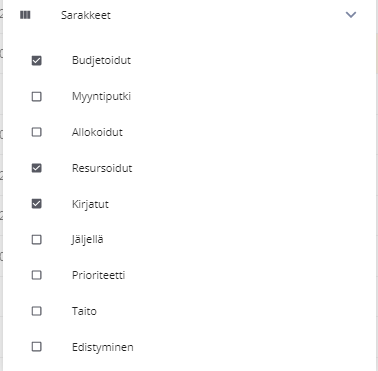Image resolution: width=378 pixels, height=371 pixels.
Task: Enable the Myyntiputki checkbox
Action: point(37,97)
